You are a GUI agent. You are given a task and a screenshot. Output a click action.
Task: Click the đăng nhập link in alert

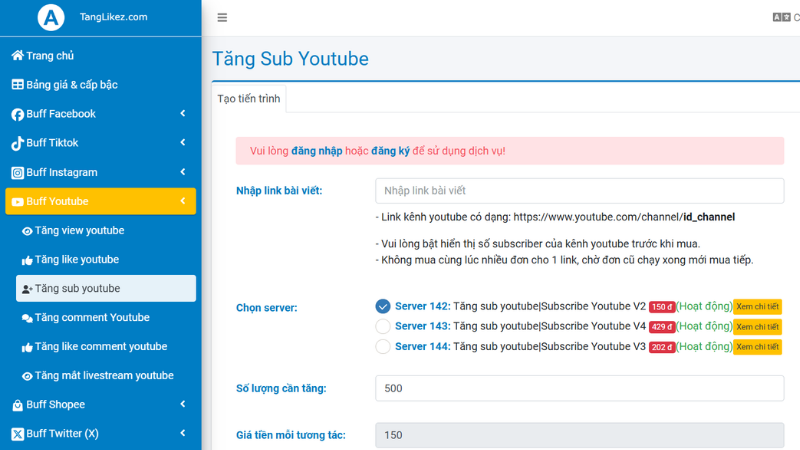317,151
